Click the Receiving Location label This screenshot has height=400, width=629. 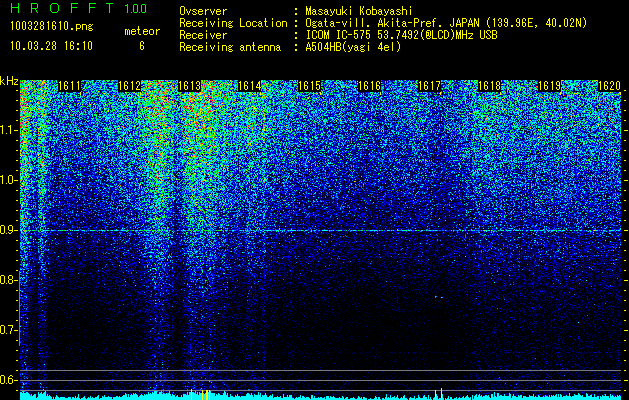coord(233,23)
